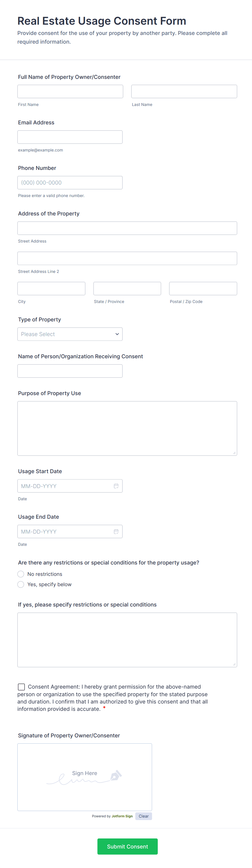
Task: Open the Jotform Sign link
Action: [122, 816]
